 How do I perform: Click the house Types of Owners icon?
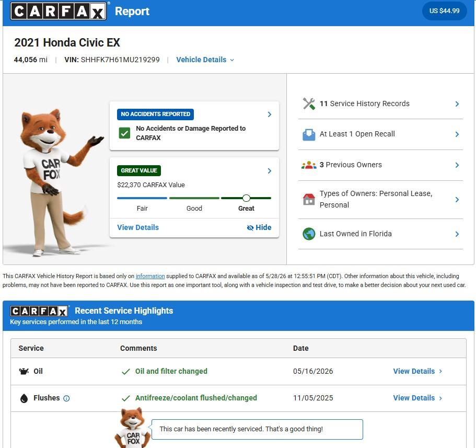click(309, 199)
